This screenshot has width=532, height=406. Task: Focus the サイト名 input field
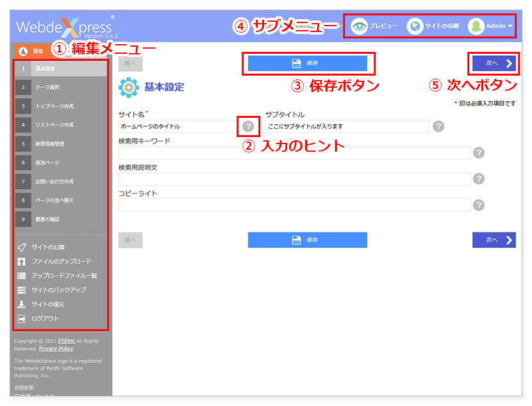tap(178, 126)
